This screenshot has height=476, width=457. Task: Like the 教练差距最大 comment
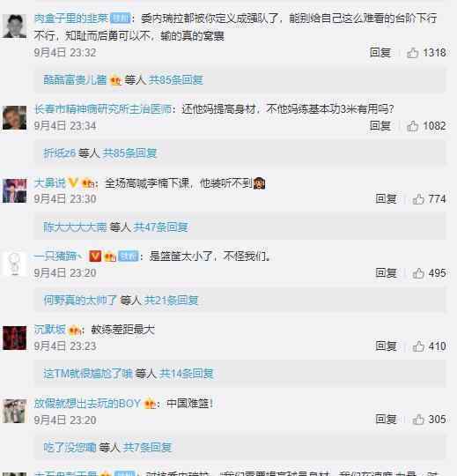(418, 346)
